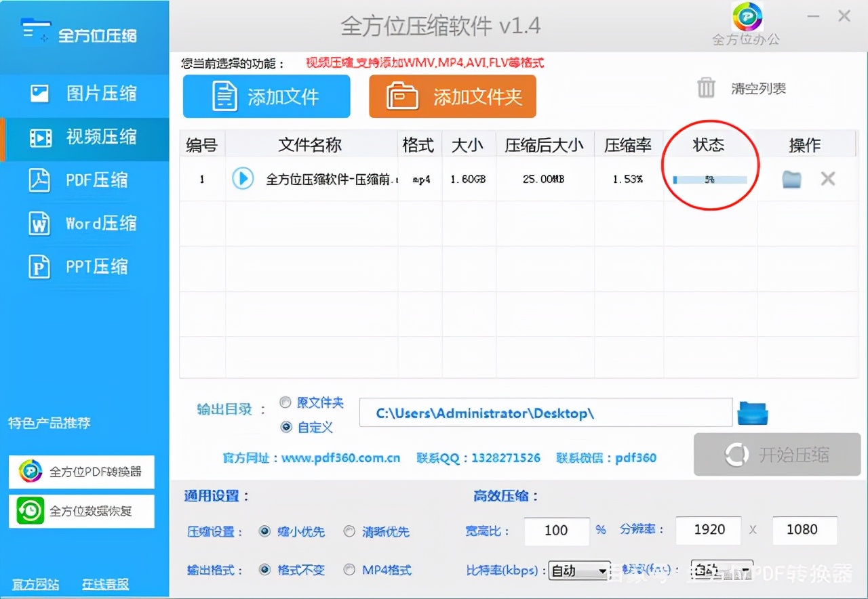Click the resolution height field 1080
Screen dimensions: 868x599
[x=805, y=530]
